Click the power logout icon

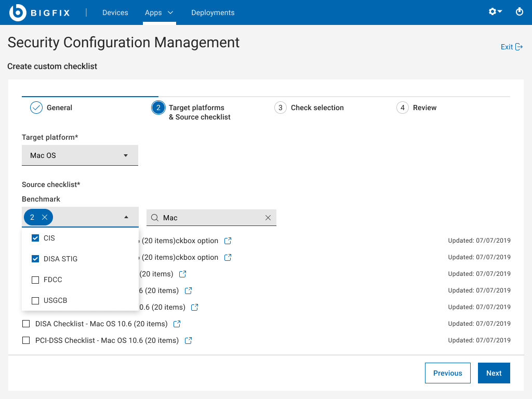click(519, 12)
